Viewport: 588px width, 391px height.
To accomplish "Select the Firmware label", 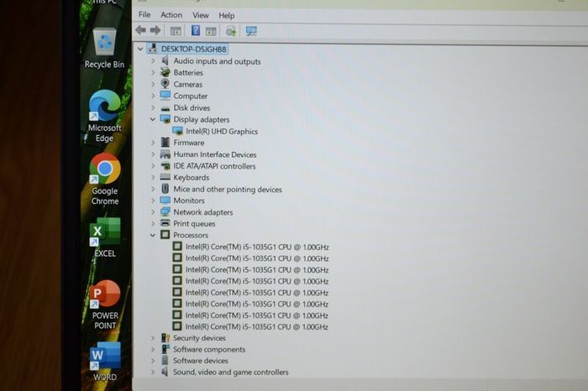I will [x=189, y=143].
